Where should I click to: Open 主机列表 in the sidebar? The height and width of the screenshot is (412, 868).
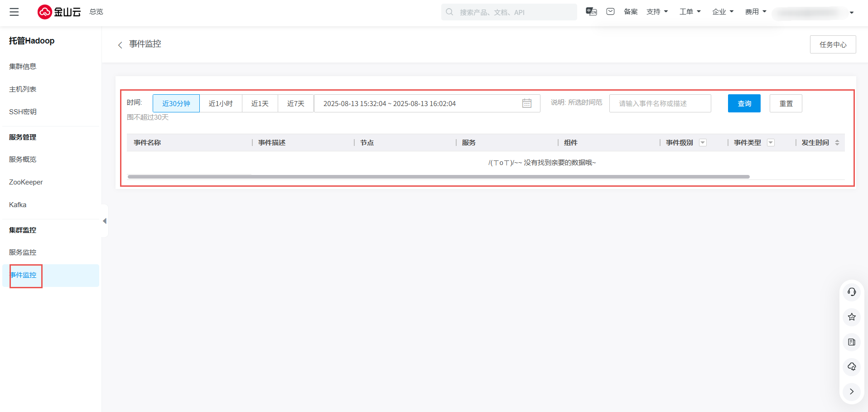[x=23, y=89]
